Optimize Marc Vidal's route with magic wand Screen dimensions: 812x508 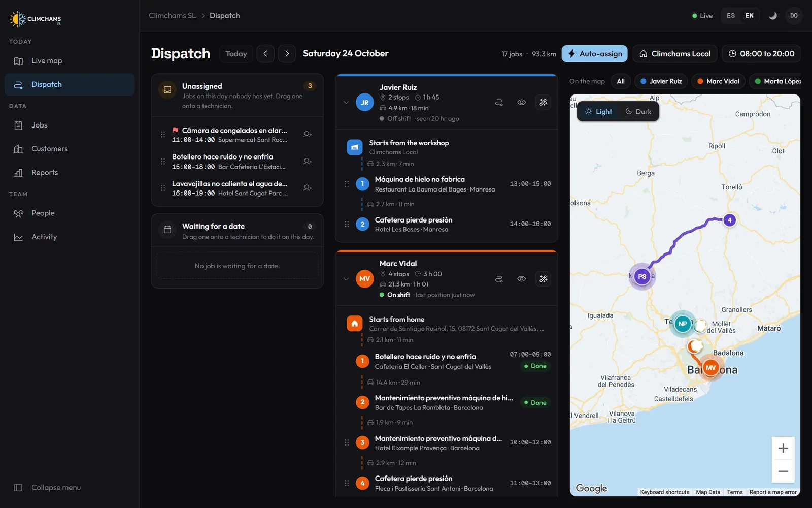[543, 279]
